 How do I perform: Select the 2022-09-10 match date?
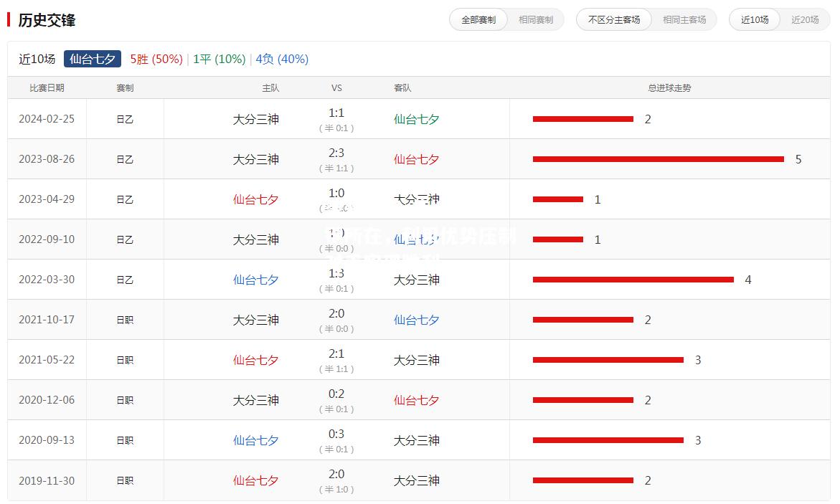(47, 239)
